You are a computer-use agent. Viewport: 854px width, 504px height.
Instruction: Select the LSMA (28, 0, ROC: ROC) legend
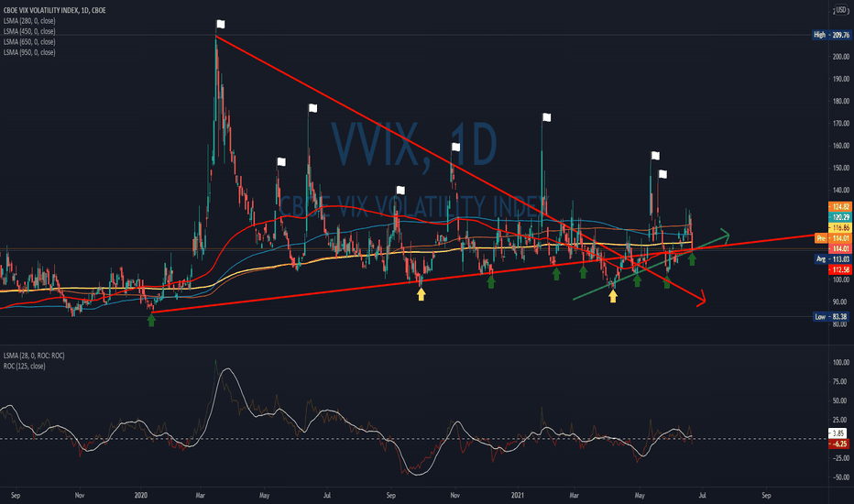[x=34, y=356]
